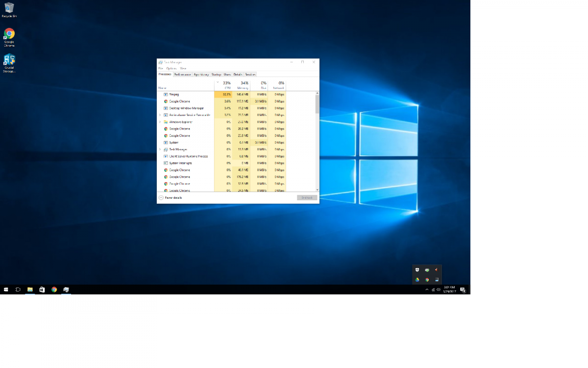This screenshot has width=588, height=368.
Task: Click Fewer details to collapse view
Action: 173,198
